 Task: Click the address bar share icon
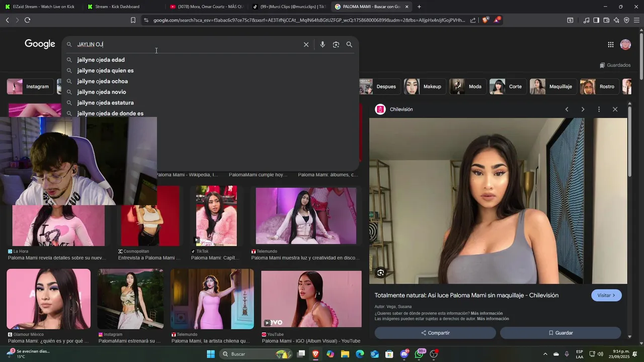point(473,20)
